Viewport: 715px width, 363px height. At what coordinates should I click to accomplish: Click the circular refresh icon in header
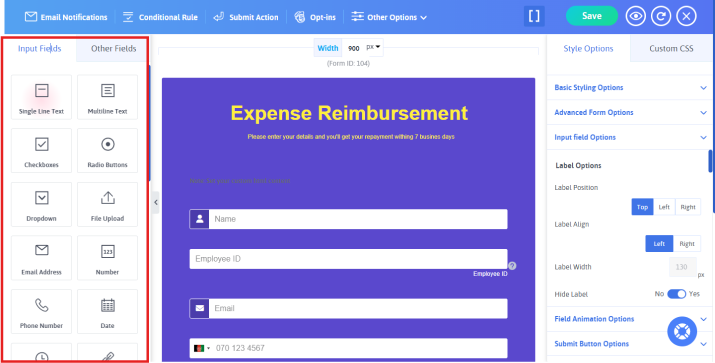[x=661, y=16]
